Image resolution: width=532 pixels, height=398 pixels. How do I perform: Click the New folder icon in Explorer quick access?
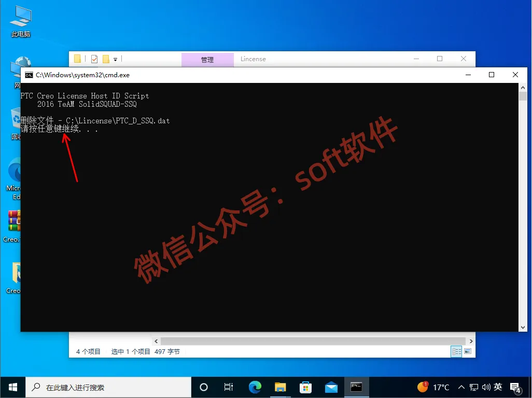[x=106, y=59]
